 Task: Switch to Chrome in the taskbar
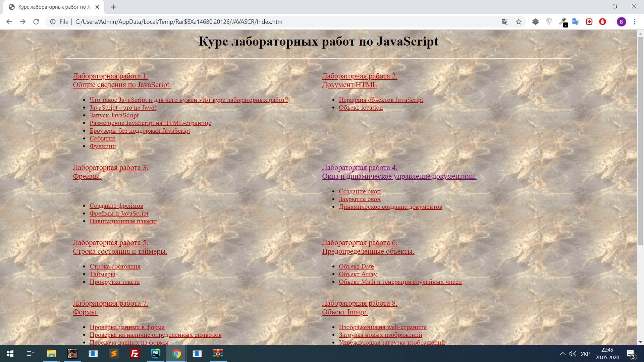point(176,354)
